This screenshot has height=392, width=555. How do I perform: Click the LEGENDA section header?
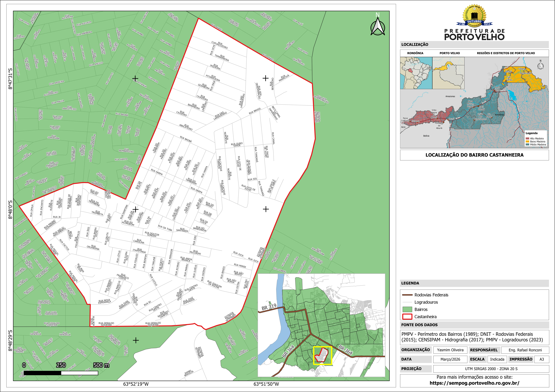point(410,283)
